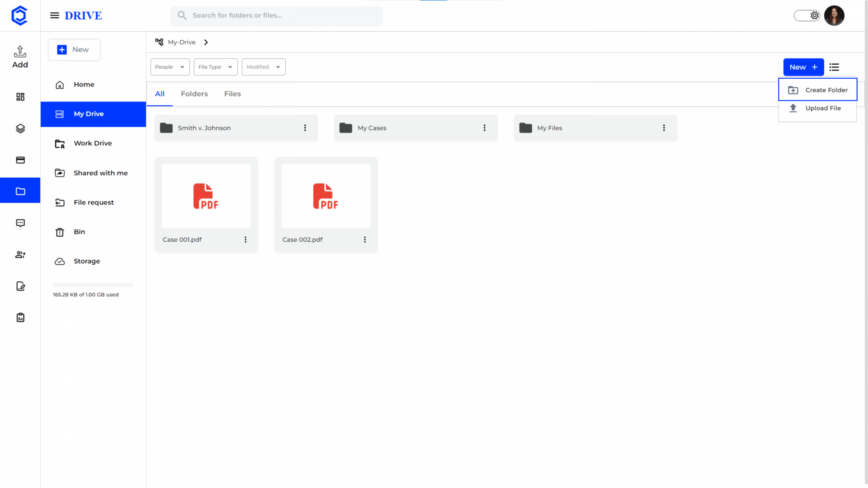Screen dimensions: 868x488
Task: Click the My Files folder icon
Action: [526, 128]
